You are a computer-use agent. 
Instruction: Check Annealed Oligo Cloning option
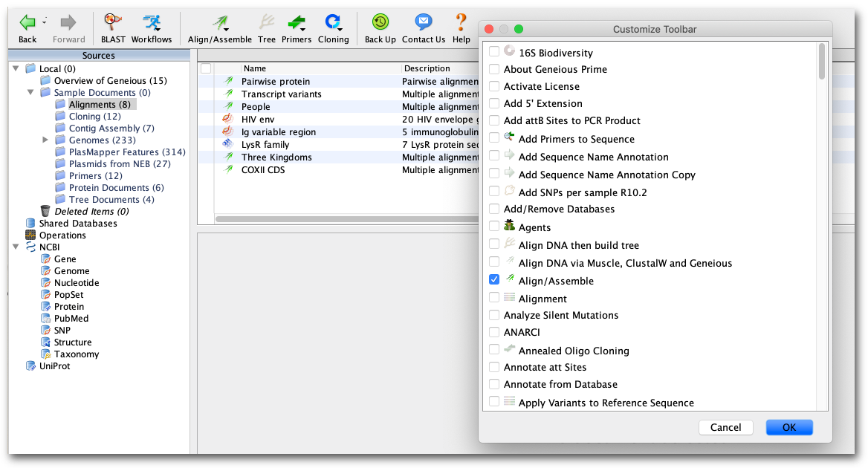[494, 349]
